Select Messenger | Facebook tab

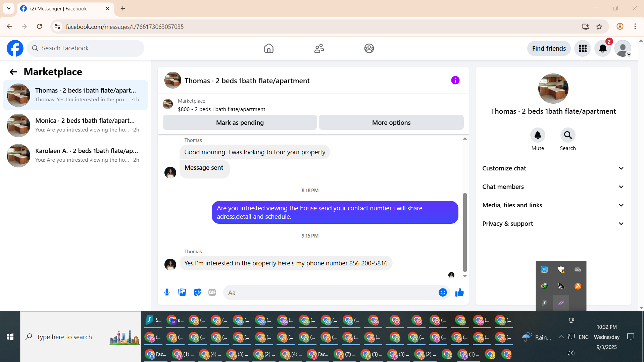click(x=65, y=8)
